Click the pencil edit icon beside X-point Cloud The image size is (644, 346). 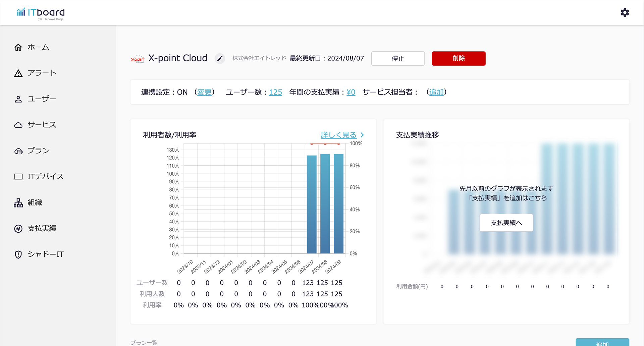(220, 59)
